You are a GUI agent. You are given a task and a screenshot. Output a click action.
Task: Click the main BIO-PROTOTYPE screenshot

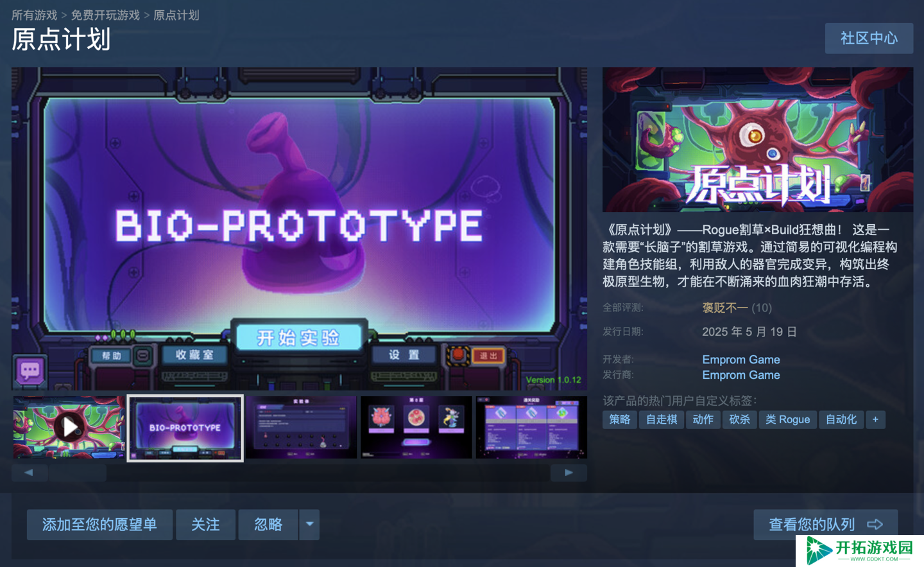click(299, 229)
